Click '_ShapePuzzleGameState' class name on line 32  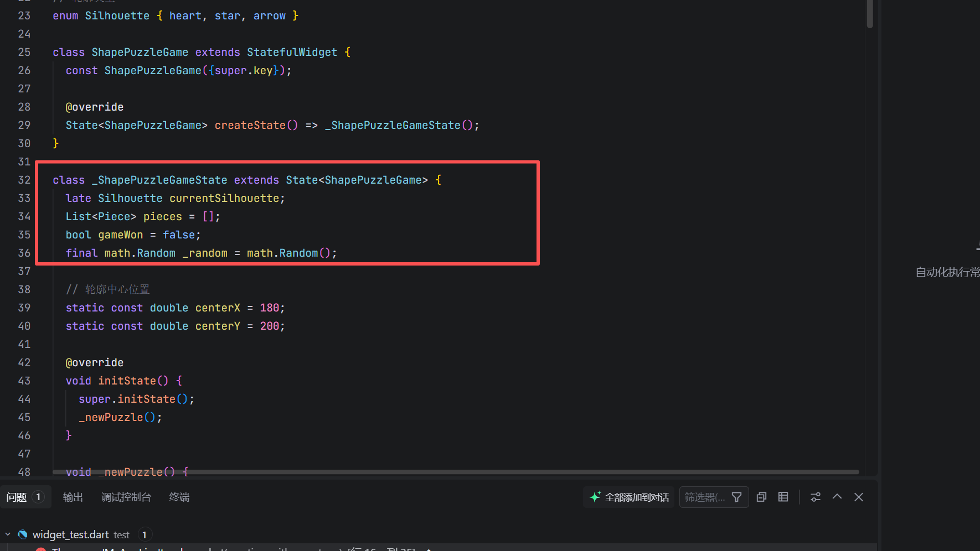(159, 180)
